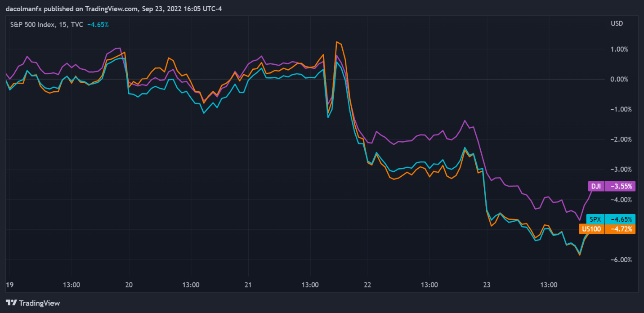Click the USD currency label
Screen dimensions: 644x313
[617, 23]
